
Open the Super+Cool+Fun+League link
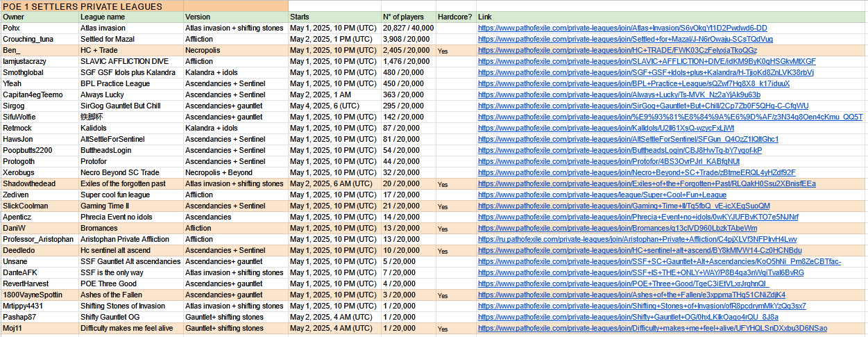(x=602, y=195)
